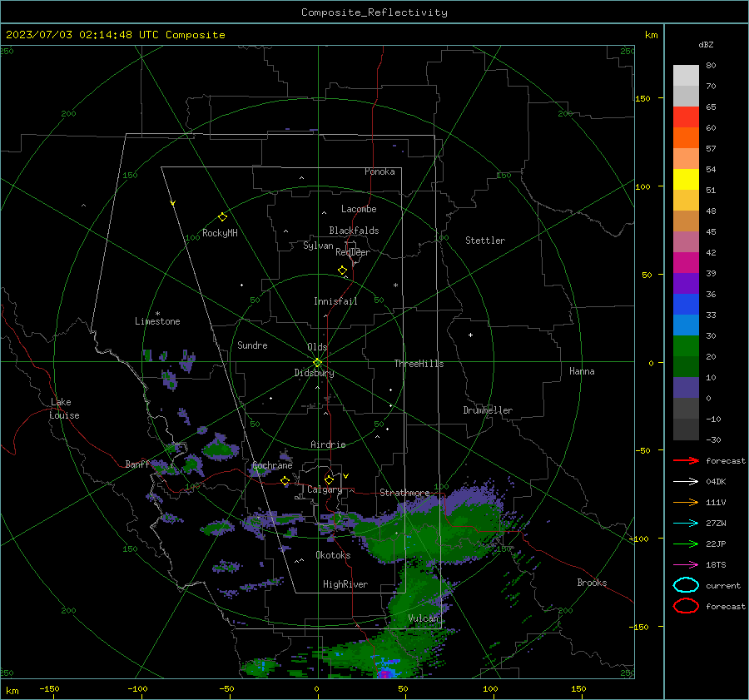Screen dimensions: 749x700
Task: Click the asterisk marker above Limestone
Action: pos(157,314)
